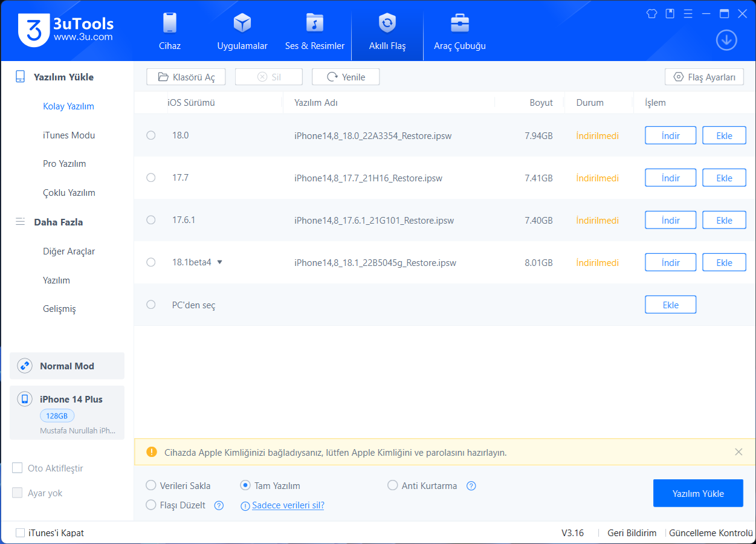This screenshot has width=756, height=544.
Task: Enable the iTunes'i Kapat checkbox
Action: [20, 533]
